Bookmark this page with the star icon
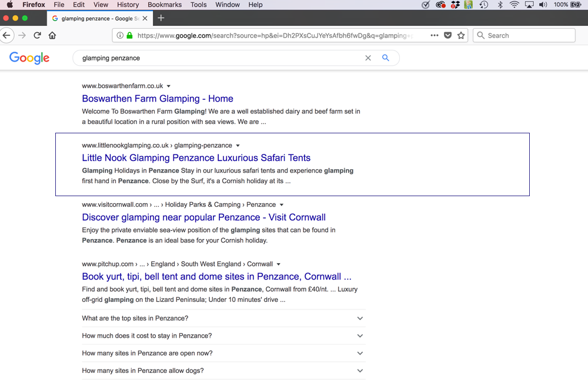This screenshot has height=380, width=588. 461,36
